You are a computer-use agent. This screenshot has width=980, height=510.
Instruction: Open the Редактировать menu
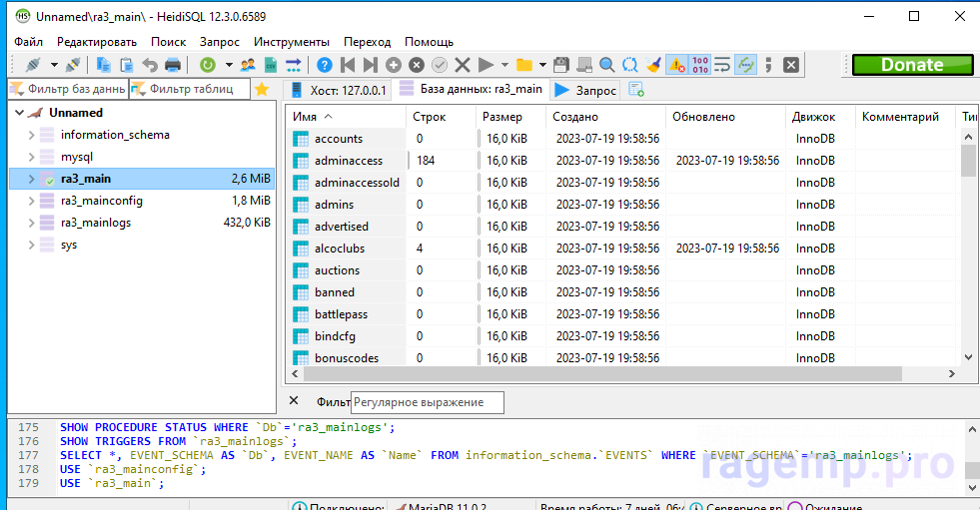pyautogui.click(x=97, y=42)
